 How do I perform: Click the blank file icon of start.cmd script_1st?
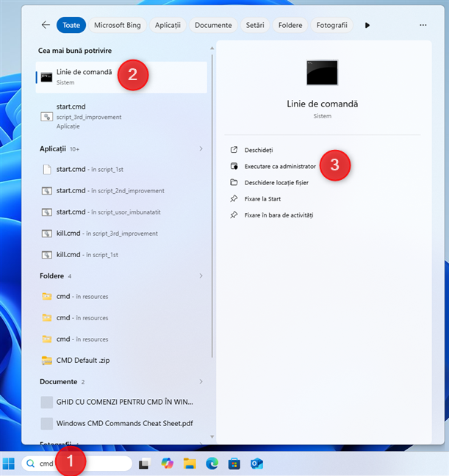[x=47, y=170]
